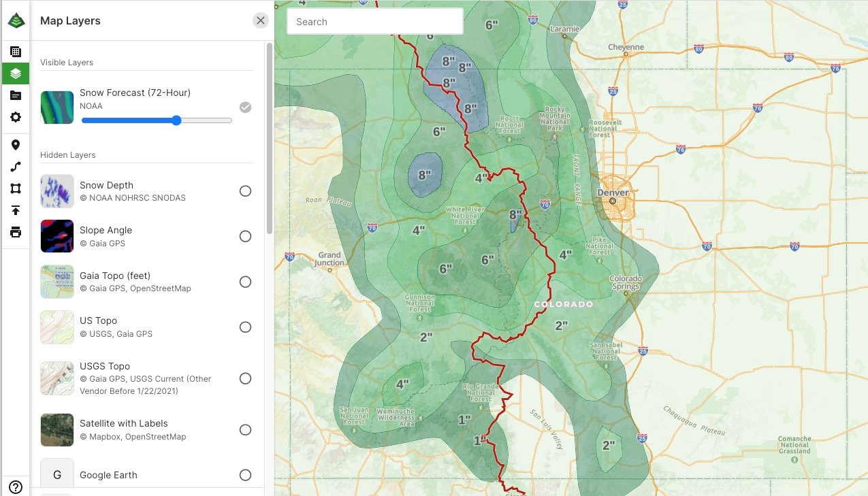Select 'US Topo' layer name text
The width and height of the screenshot is (868, 496).
click(98, 320)
